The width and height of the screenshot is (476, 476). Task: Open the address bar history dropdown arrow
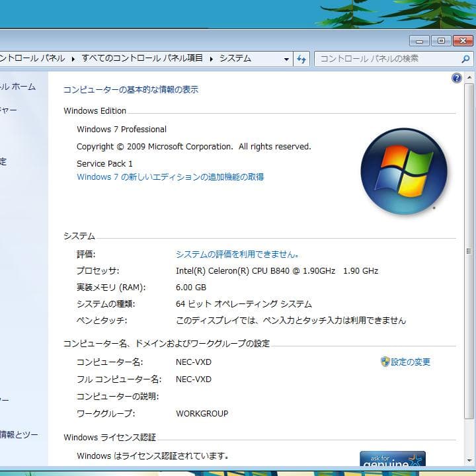[x=286, y=59]
